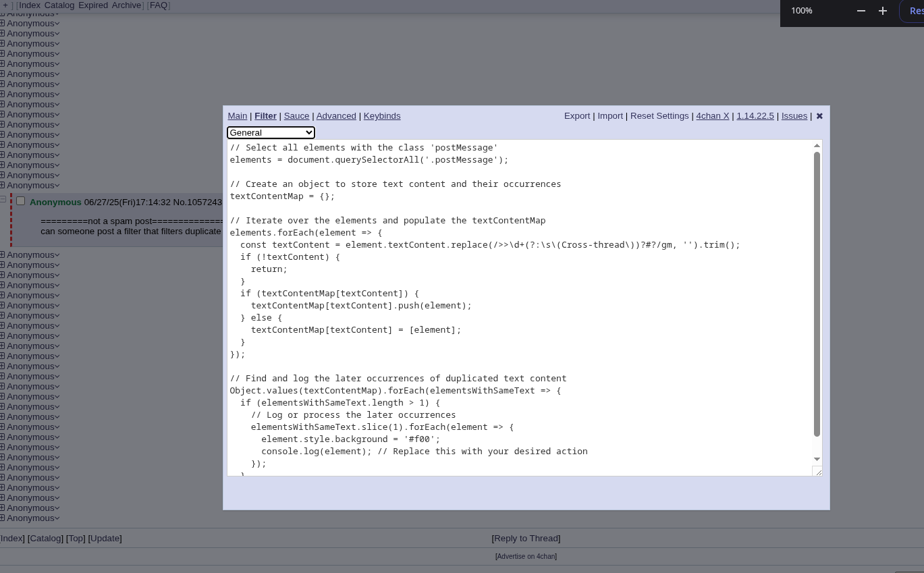The width and height of the screenshot is (924, 573).
Task: Click the post timestamp 06/27/25(Fri)17:14:32
Action: pyautogui.click(x=128, y=202)
